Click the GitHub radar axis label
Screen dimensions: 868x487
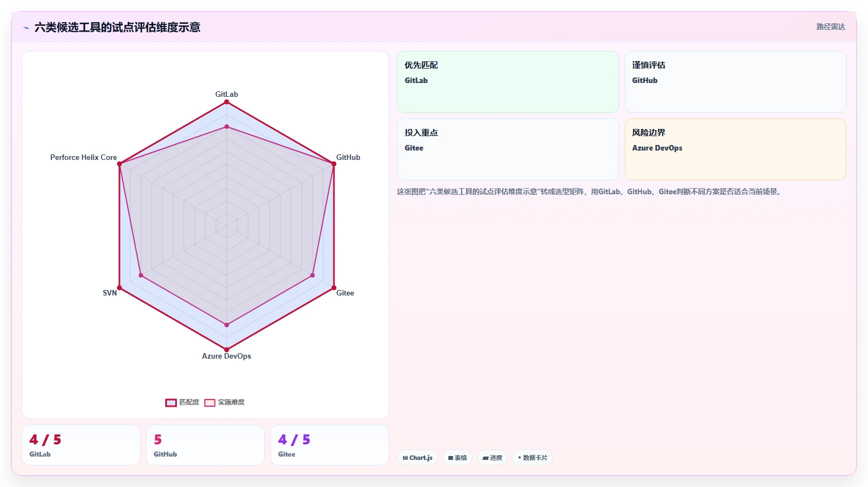pos(348,157)
